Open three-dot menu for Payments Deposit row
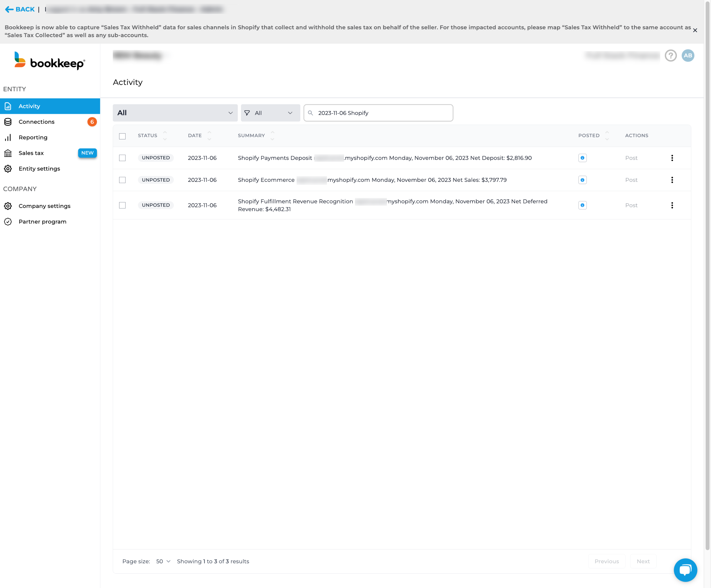The height and width of the screenshot is (588, 711). [672, 158]
